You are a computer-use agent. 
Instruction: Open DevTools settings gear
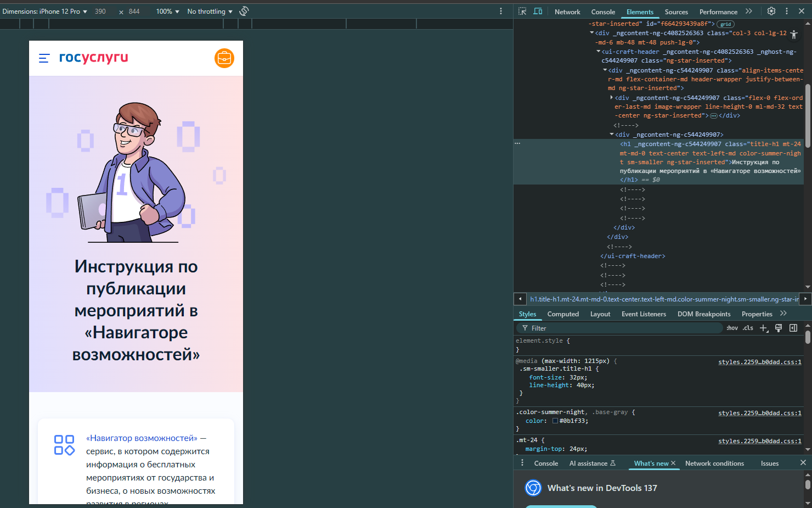(x=771, y=11)
